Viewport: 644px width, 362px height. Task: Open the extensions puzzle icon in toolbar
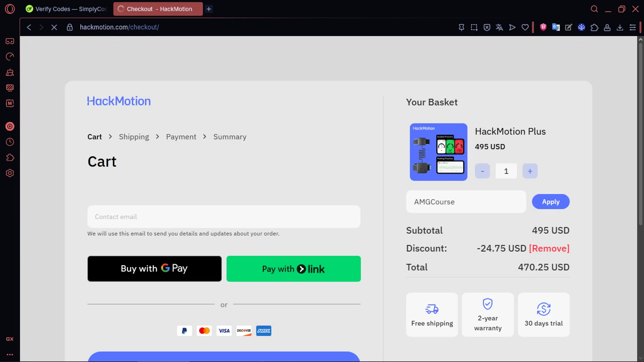pos(594,27)
